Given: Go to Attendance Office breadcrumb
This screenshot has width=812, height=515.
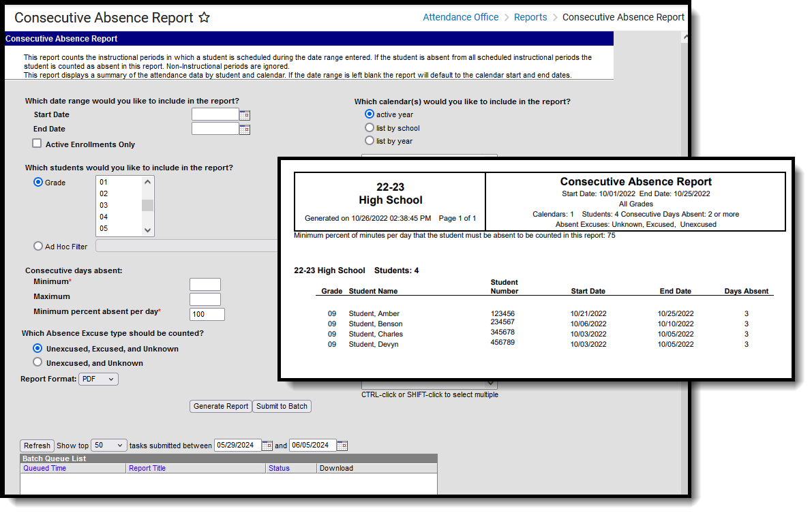Looking at the screenshot, I should 460,17.
